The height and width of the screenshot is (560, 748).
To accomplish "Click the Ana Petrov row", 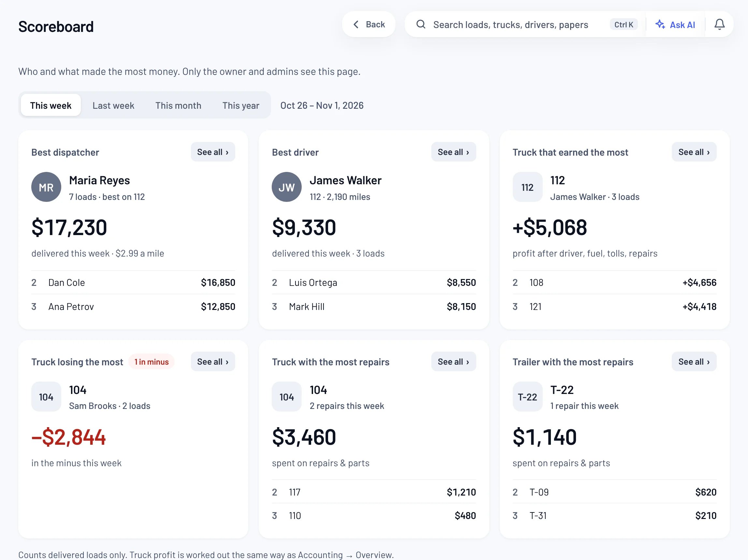I will pyautogui.click(x=133, y=306).
